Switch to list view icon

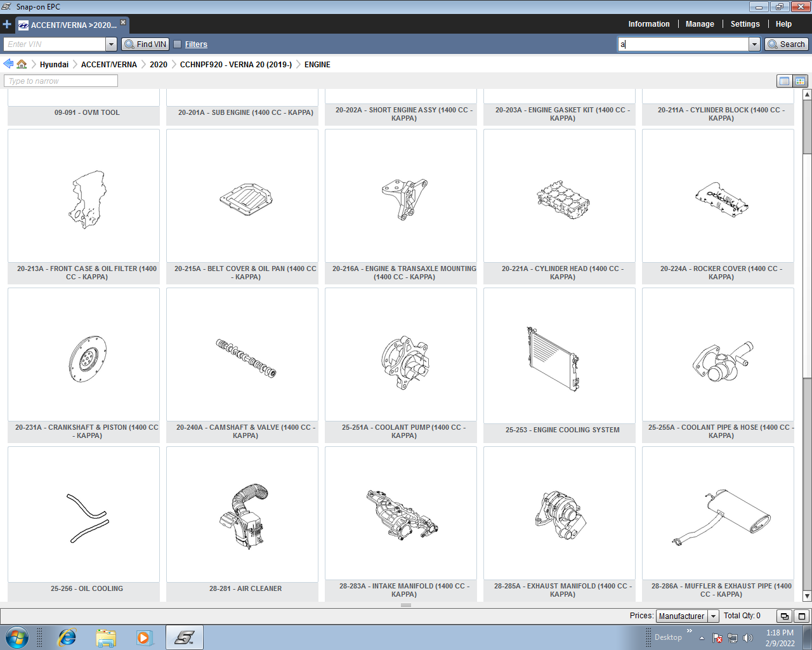coord(785,81)
